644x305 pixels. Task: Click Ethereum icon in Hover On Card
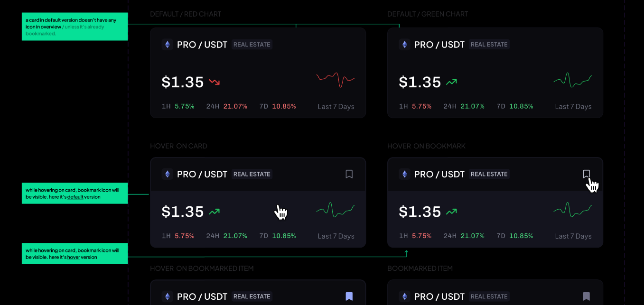pyautogui.click(x=167, y=174)
